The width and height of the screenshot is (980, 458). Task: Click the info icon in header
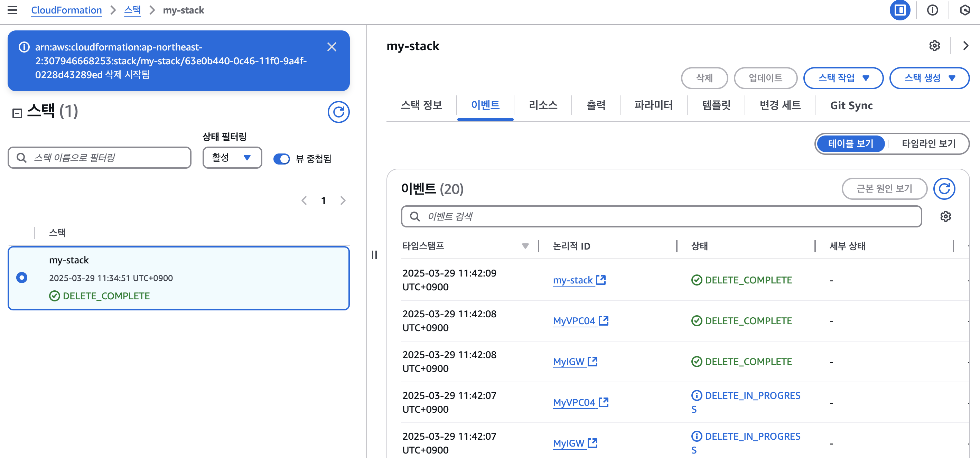click(x=932, y=10)
